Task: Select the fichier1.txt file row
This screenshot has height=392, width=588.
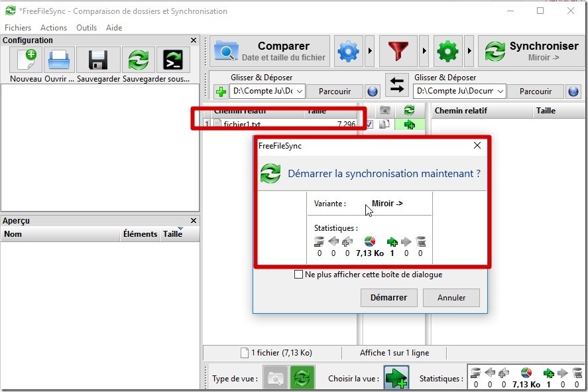Action: 280,124
